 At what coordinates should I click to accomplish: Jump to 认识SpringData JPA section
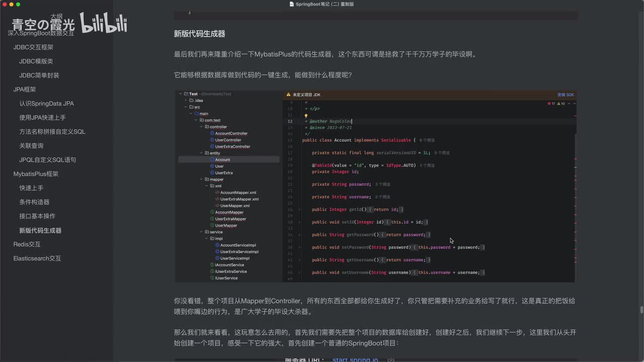[x=46, y=104]
